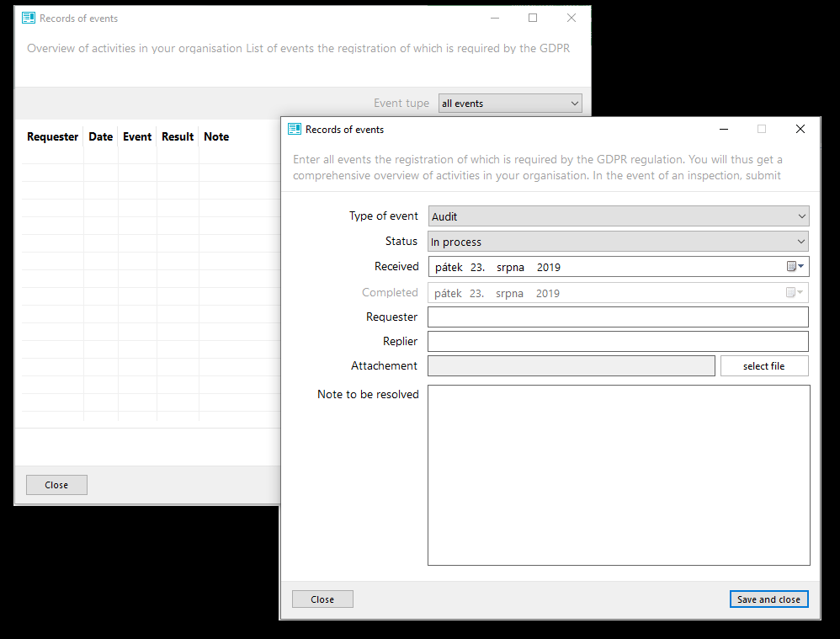Maximize the background Records of events window
Viewport: 840px width, 639px height.
(533, 18)
